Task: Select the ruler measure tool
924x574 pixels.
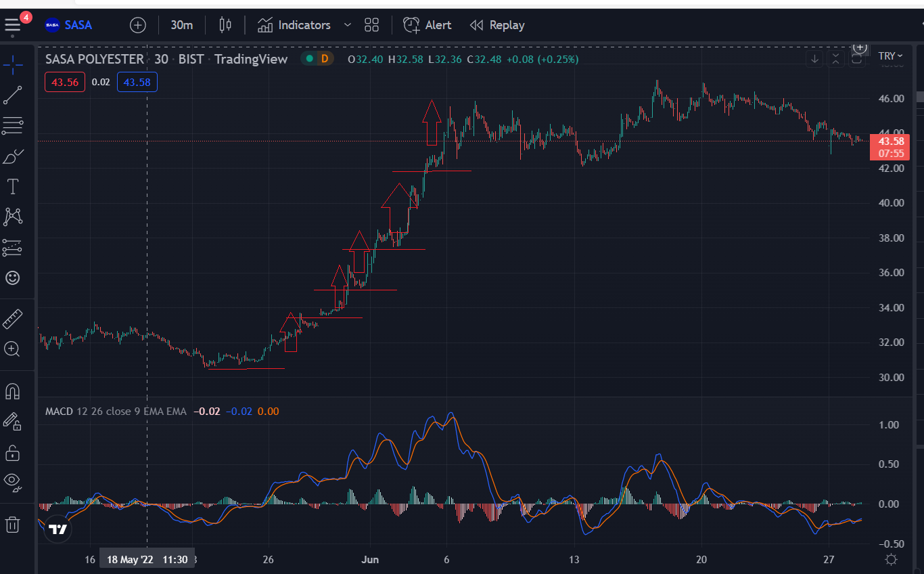Action: (x=13, y=319)
